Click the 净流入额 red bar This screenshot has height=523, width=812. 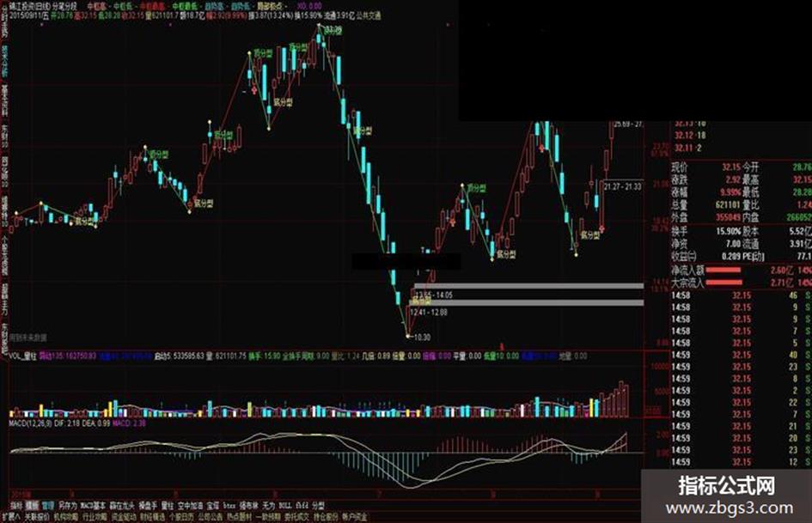coord(723,270)
